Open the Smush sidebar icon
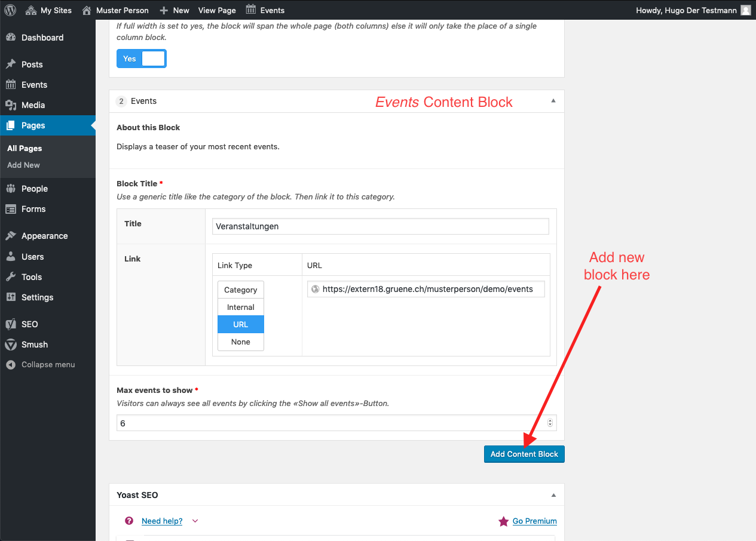 click(x=11, y=345)
